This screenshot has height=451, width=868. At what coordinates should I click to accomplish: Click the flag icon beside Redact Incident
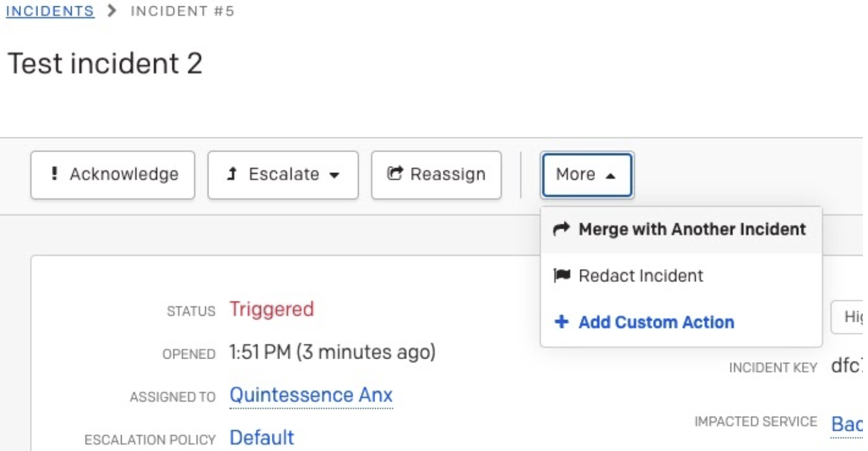coord(561,276)
